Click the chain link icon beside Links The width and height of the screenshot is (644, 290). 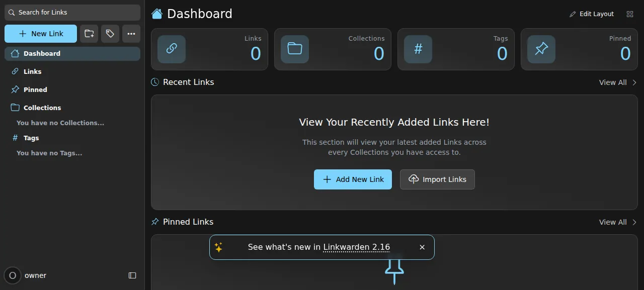(15, 71)
